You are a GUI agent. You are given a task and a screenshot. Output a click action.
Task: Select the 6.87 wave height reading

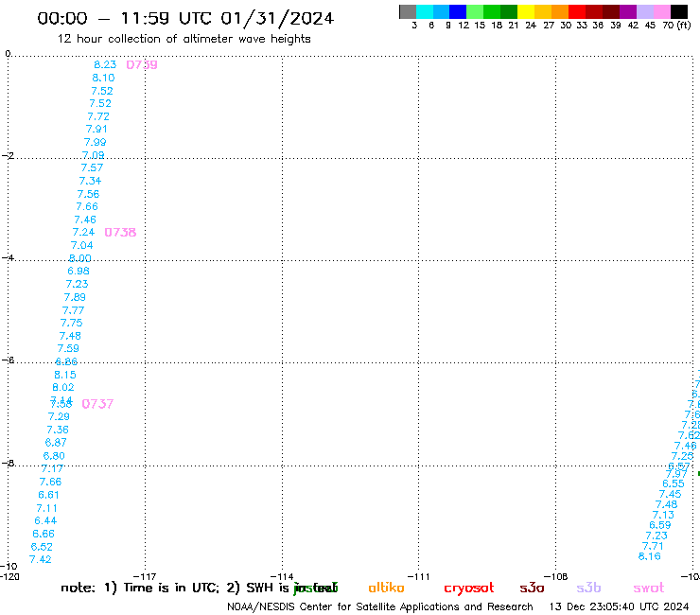[x=56, y=443]
